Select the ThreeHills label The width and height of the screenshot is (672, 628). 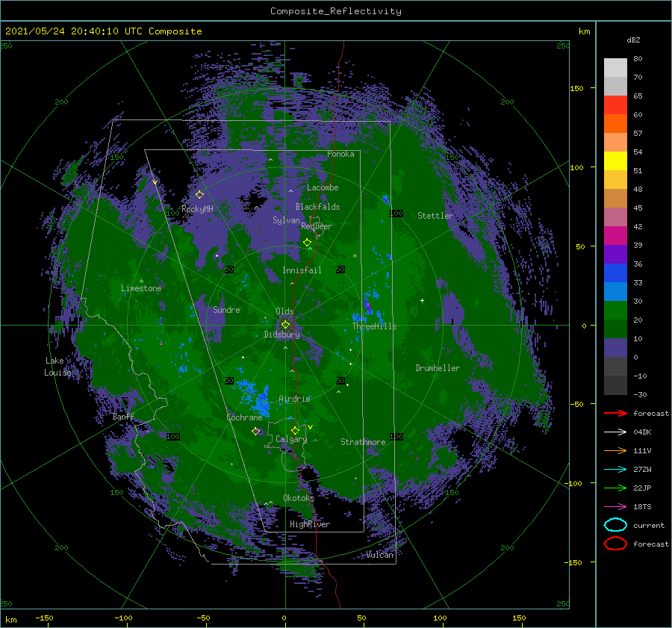[x=375, y=326]
